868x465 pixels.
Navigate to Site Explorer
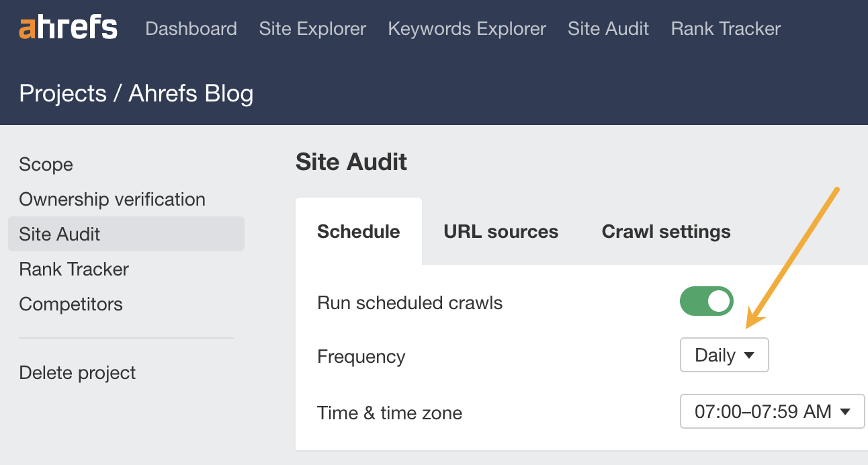coord(312,28)
